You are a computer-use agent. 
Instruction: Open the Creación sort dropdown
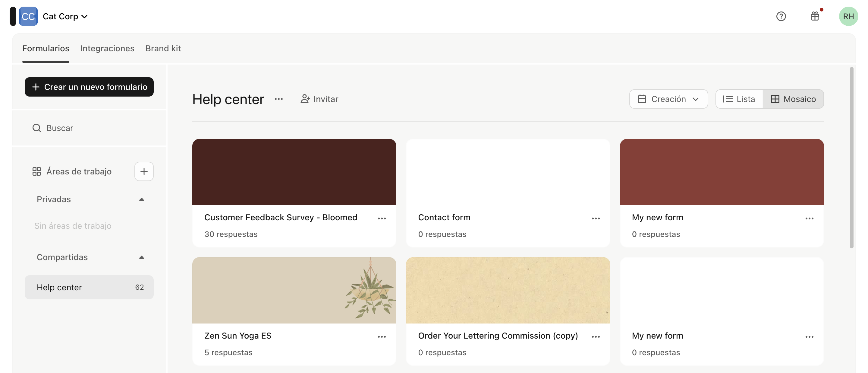coord(668,99)
